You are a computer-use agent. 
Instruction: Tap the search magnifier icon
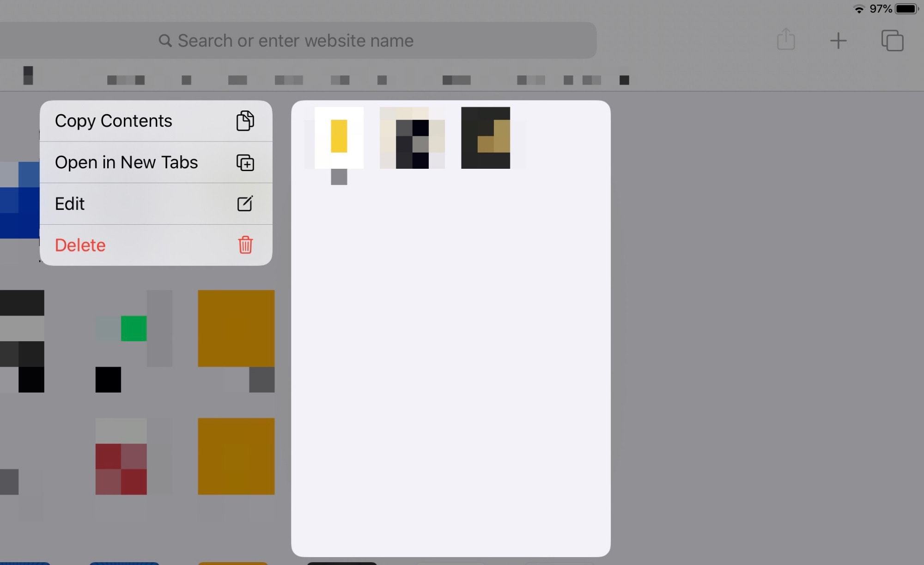(165, 41)
